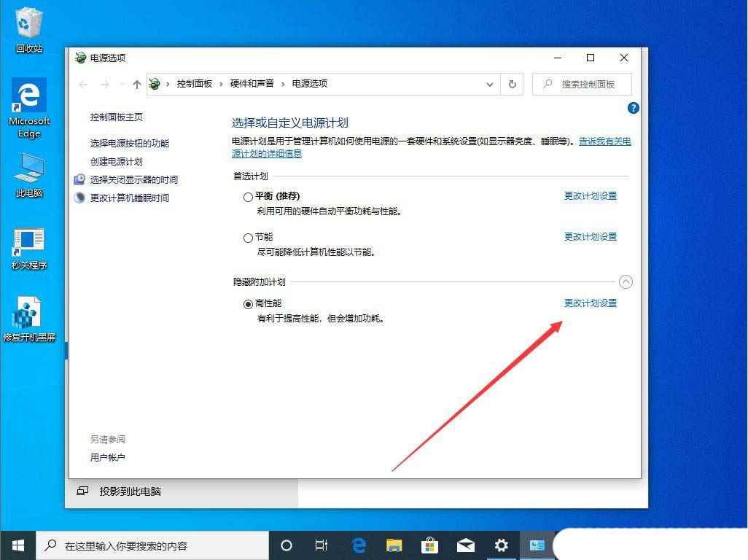Go up one folder level arrow

point(137,85)
